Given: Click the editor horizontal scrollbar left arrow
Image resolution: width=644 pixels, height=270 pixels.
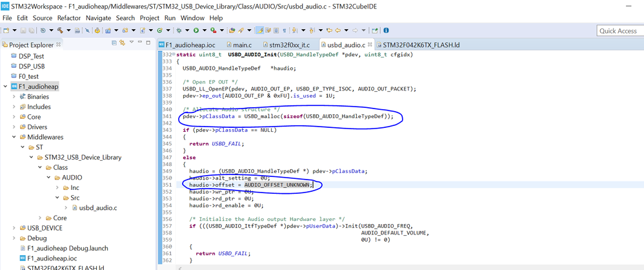Looking at the screenshot, I should 179,267.
